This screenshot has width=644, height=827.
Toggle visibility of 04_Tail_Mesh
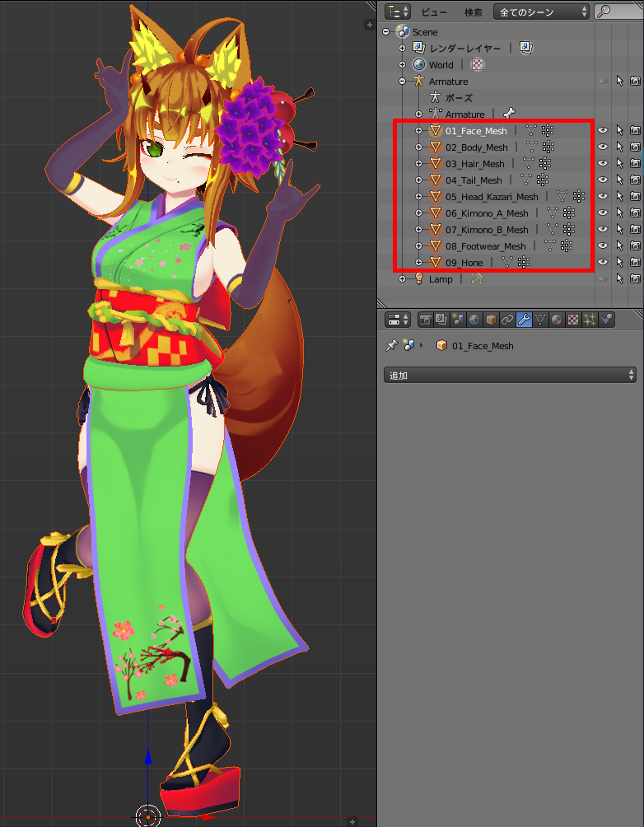point(603,180)
